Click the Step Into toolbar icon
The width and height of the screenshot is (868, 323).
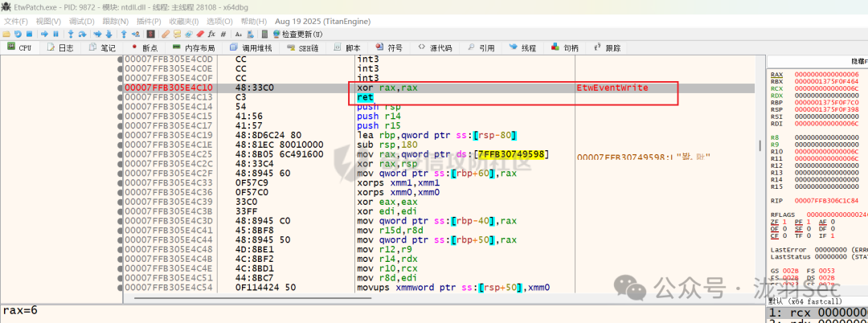pos(71,35)
